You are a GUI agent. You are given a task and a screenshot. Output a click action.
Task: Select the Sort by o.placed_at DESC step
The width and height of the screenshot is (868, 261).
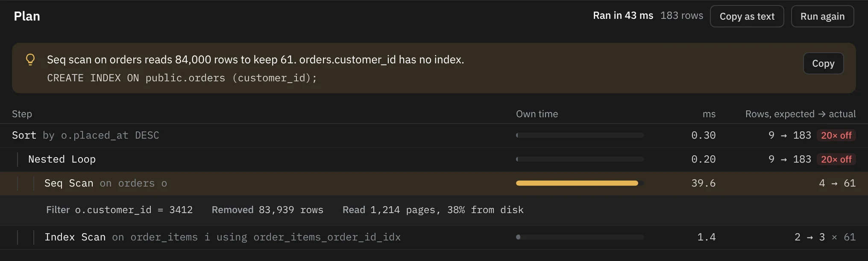pyautogui.click(x=434, y=136)
